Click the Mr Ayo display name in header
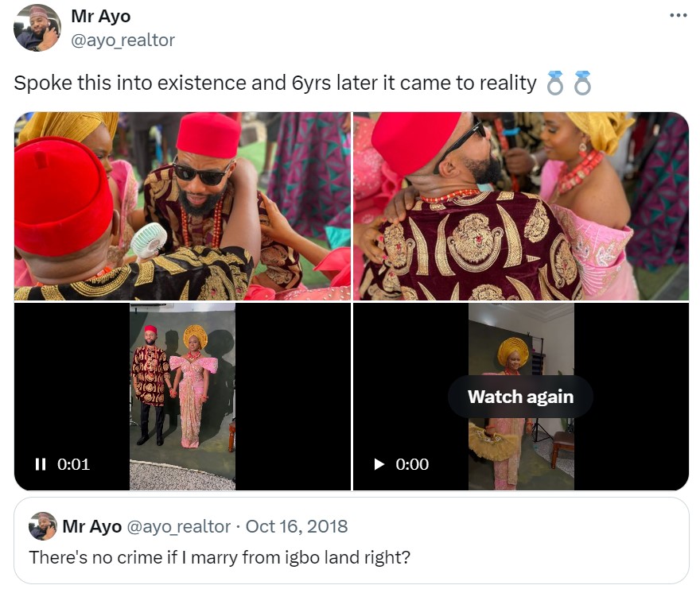This screenshot has width=700, height=589. [103, 16]
